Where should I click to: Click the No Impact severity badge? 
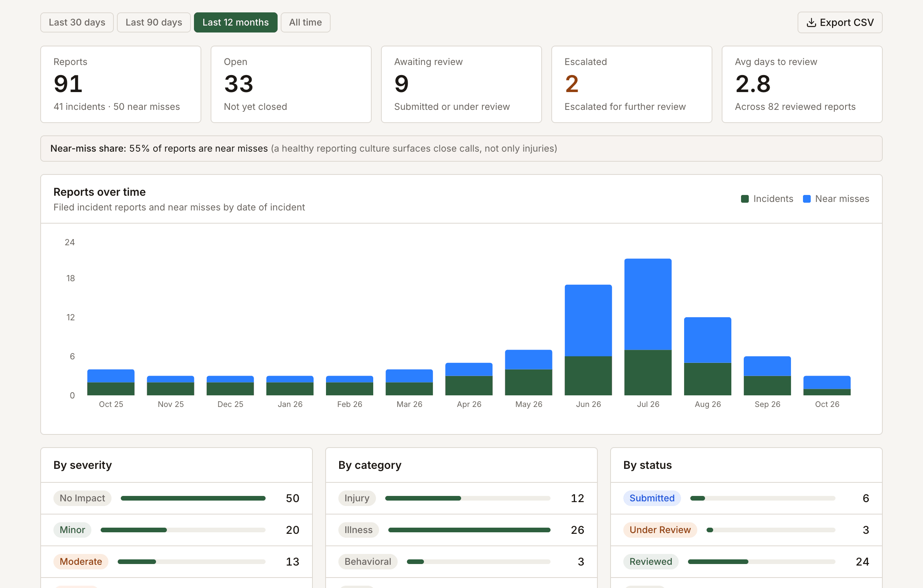pos(82,498)
